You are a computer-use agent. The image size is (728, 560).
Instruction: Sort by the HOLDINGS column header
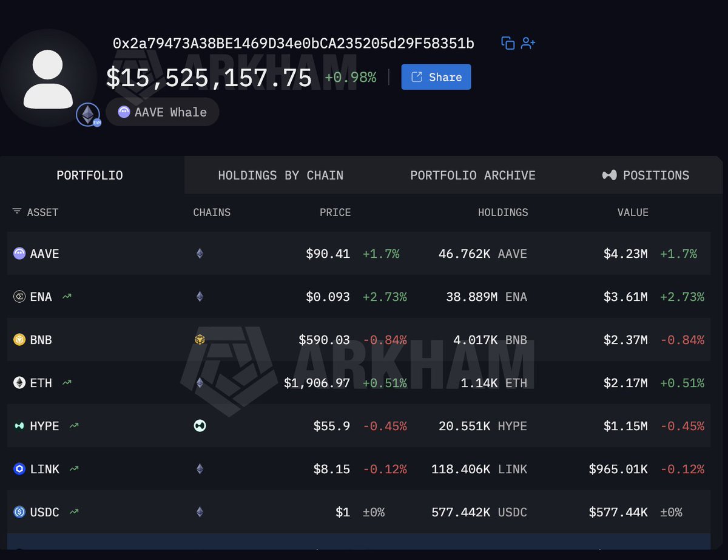(503, 212)
